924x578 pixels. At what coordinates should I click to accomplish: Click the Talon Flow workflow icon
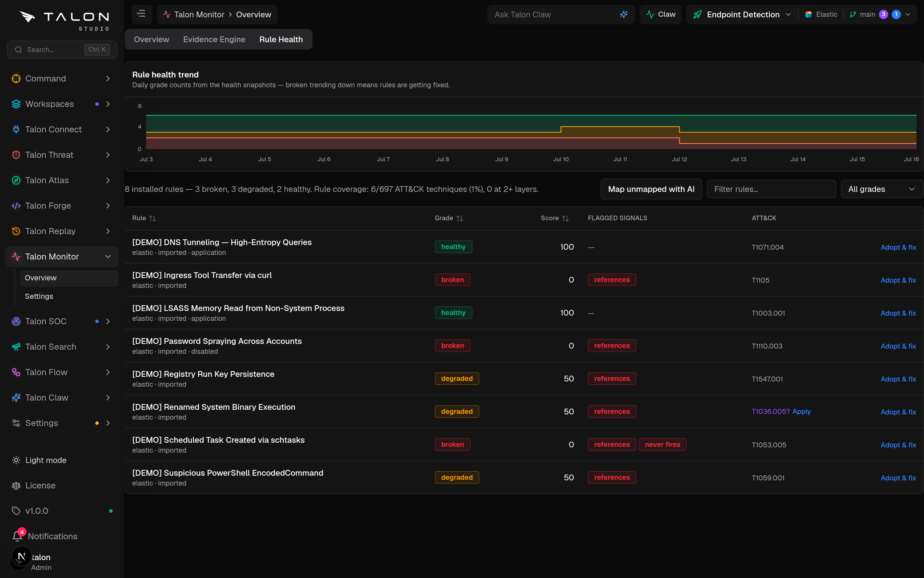[16, 372]
